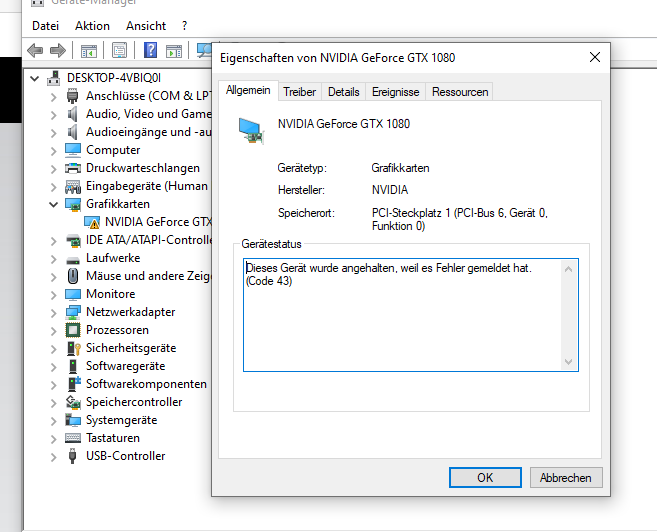The width and height of the screenshot is (657, 532).
Task: Click the Softwarekomponenten puzzle icon
Action: point(74,383)
